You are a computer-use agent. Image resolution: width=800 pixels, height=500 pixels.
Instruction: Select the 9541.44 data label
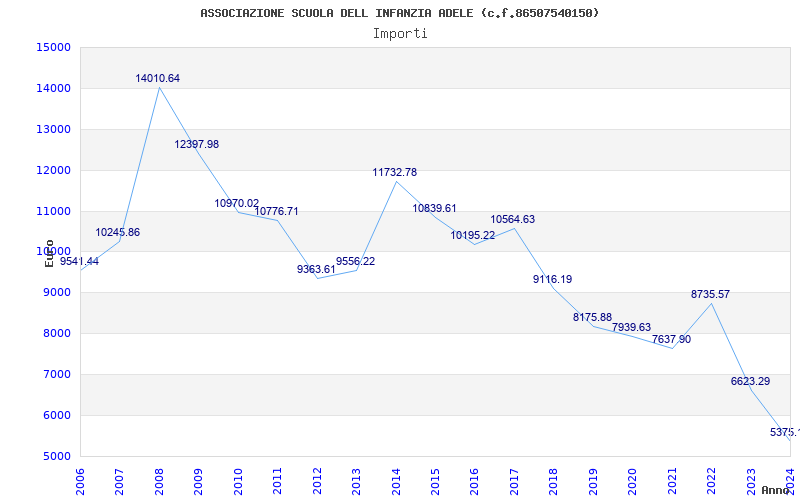80,262
